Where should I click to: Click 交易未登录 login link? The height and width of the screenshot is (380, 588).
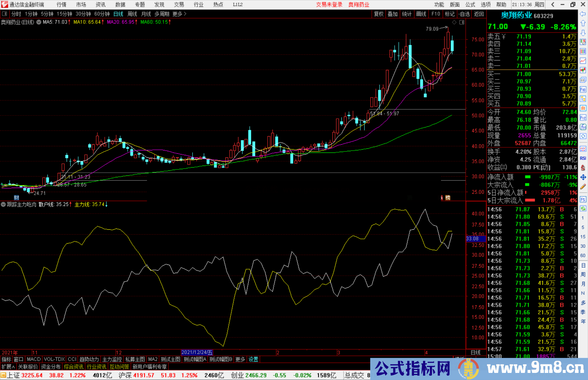329,5
